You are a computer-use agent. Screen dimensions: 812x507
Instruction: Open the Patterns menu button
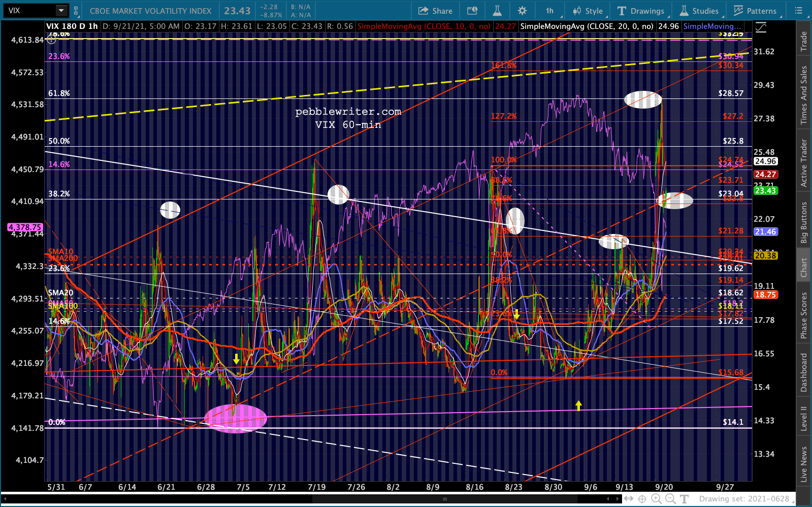point(755,11)
